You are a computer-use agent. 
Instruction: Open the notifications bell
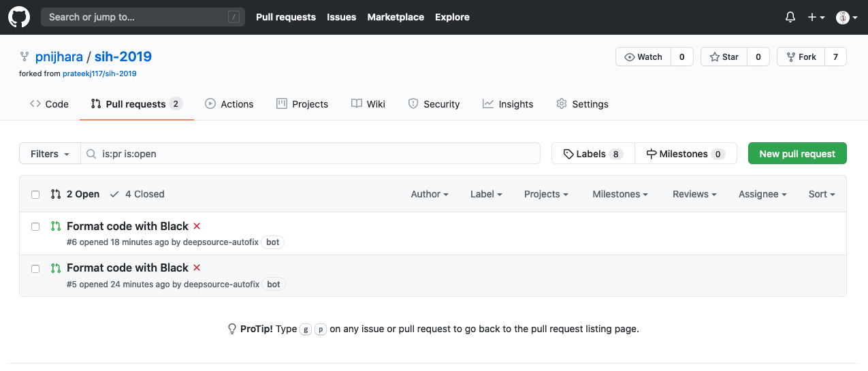(790, 17)
